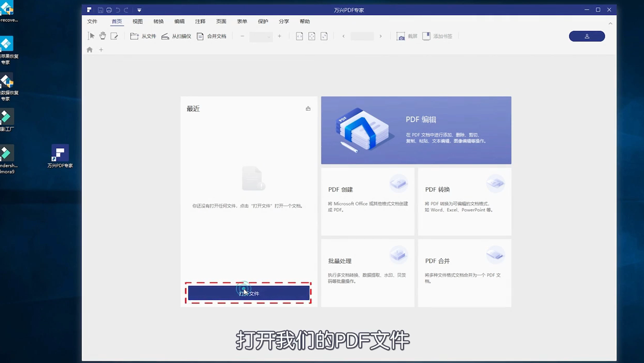Open the PDF 转换 card
Image resolution: width=644 pixels, height=363 pixels.
click(465, 201)
